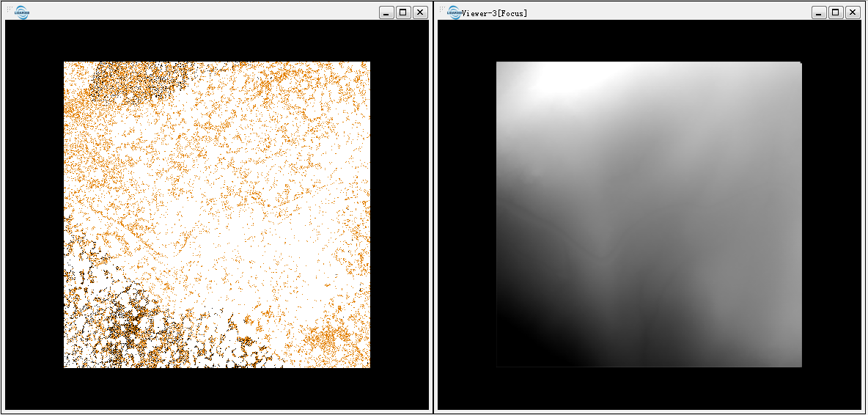Click the LiDAR360 logo in left viewer
This screenshot has height=415, width=868.
[22, 12]
